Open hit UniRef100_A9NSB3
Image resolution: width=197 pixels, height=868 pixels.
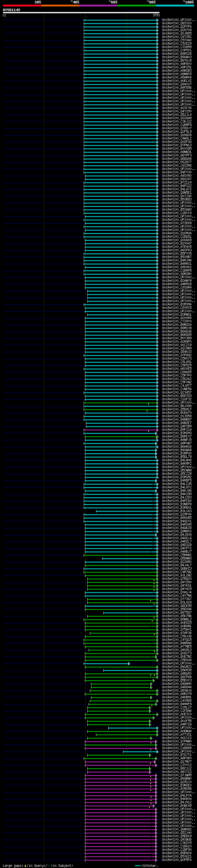(176, 71)
